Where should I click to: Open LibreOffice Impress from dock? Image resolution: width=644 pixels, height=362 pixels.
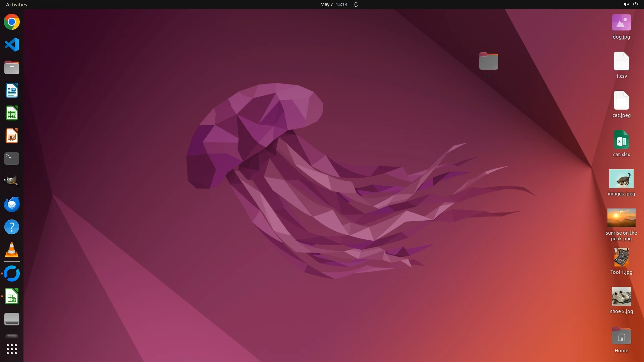pos(12,136)
